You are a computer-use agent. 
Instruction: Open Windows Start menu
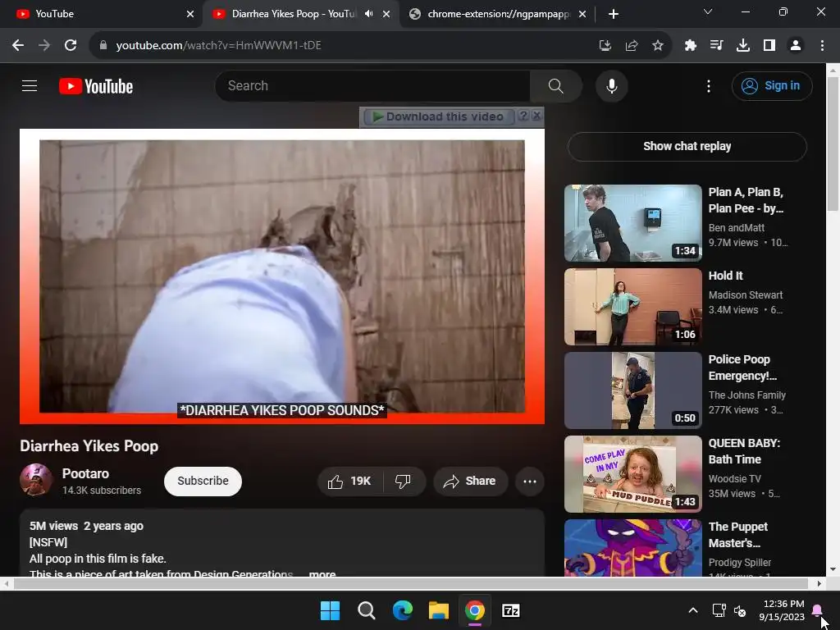tap(330, 610)
